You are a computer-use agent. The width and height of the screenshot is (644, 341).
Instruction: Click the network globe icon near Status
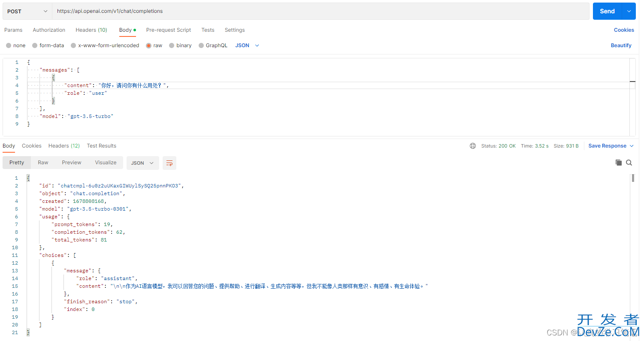pos(473,146)
